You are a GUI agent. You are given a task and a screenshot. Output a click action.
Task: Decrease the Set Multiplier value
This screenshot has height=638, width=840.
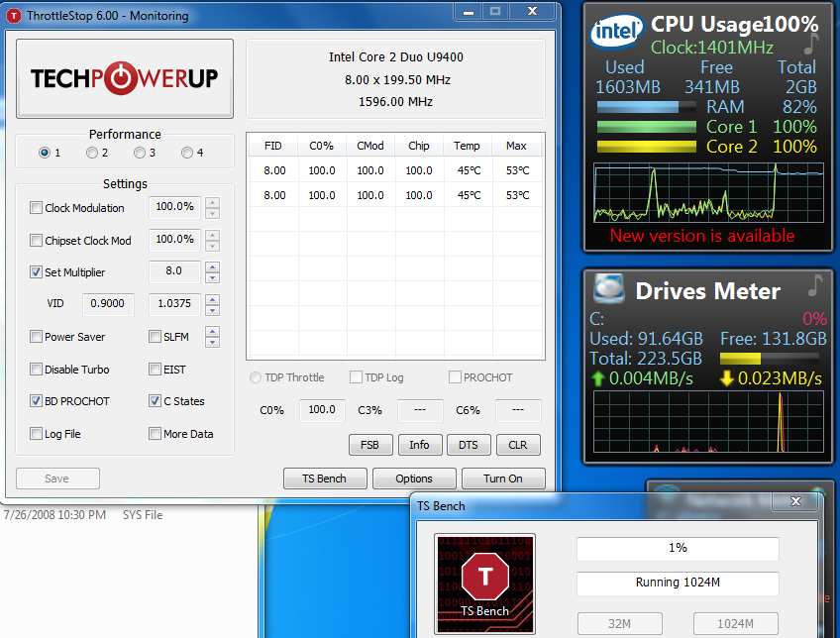click(x=213, y=277)
